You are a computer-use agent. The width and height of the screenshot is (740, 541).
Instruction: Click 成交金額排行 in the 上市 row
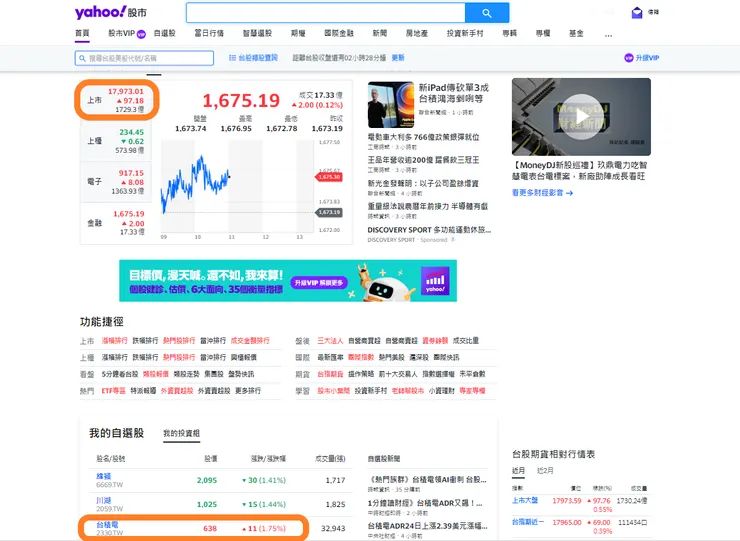pyautogui.click(x=250, y=340)
